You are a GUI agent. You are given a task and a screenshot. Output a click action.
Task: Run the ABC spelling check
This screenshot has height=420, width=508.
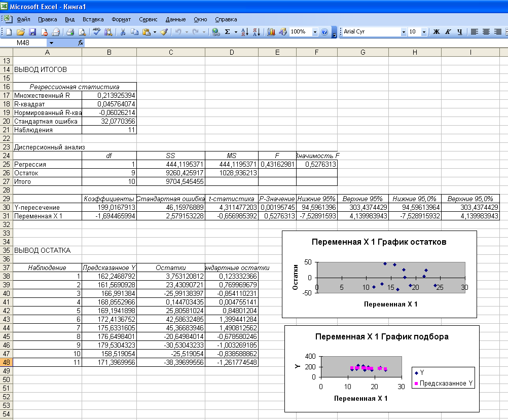tap(96, 32)
